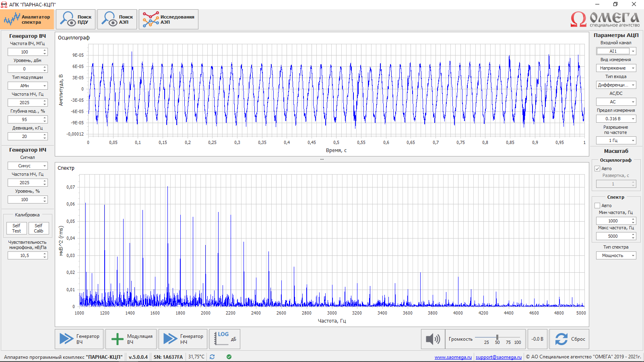Screen dimensions: 644x362
Task: Open Тип модуляции АМн dropdown
Action: point(27,86)
